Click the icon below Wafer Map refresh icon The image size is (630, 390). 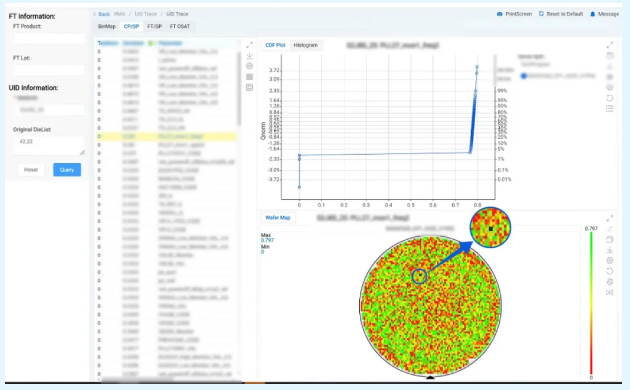(610, 282)
